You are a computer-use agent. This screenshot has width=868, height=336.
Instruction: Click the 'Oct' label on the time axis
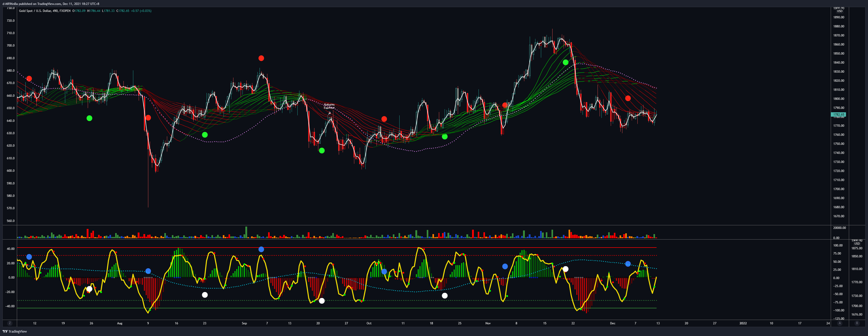point(369,324)
